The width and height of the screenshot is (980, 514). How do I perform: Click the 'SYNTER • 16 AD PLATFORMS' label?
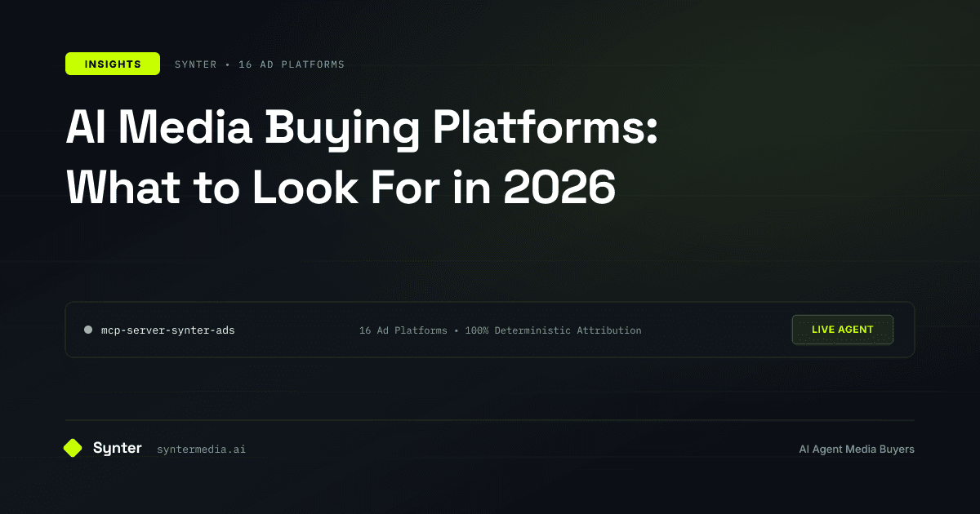pyautogui.click(x=260, y=64)
